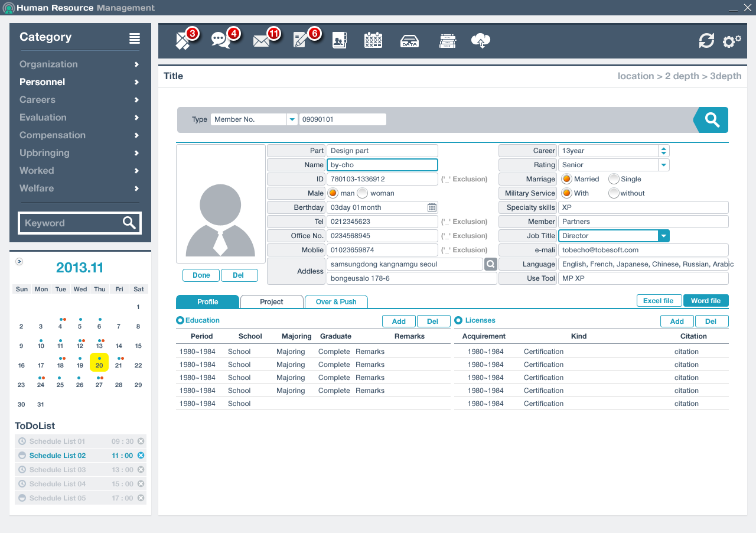Click the Add button under Licenses
Viewport: 756px width, 533px height.
click(x=677, y=321)
